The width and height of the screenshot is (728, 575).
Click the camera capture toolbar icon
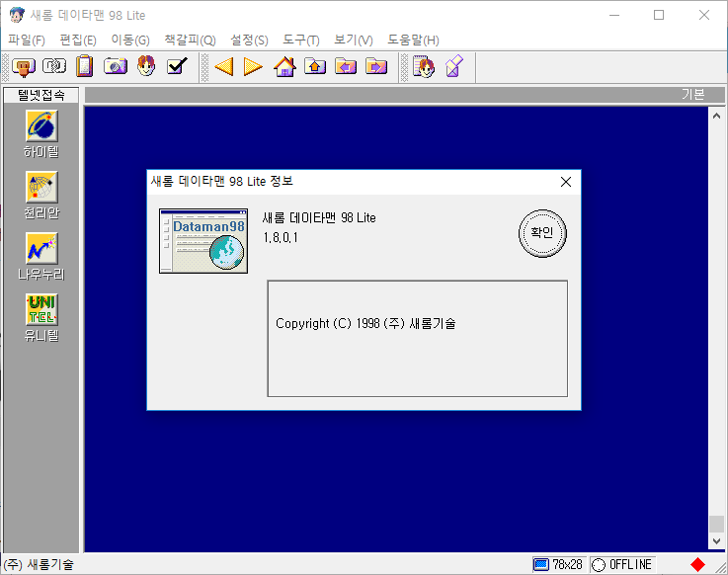pos(116,66)
